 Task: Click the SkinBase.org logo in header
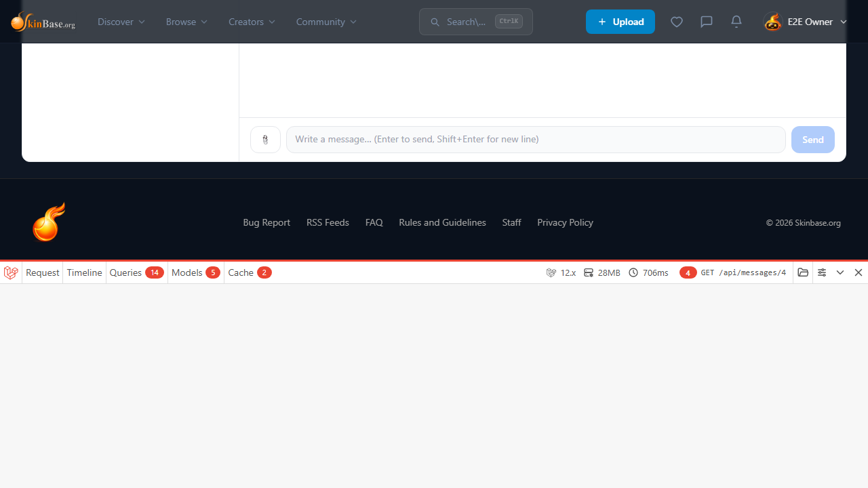point(43,22)
